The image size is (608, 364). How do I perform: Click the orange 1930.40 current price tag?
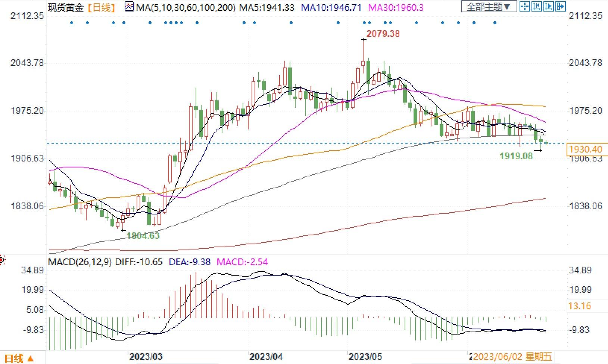[586, 149]
